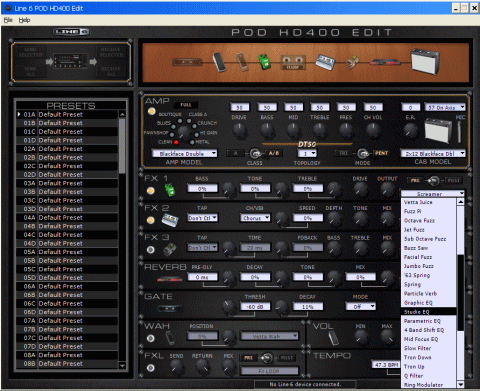Select preset 03A Default Preset
This screenshot has width=480, height=391.
[67, 183]
